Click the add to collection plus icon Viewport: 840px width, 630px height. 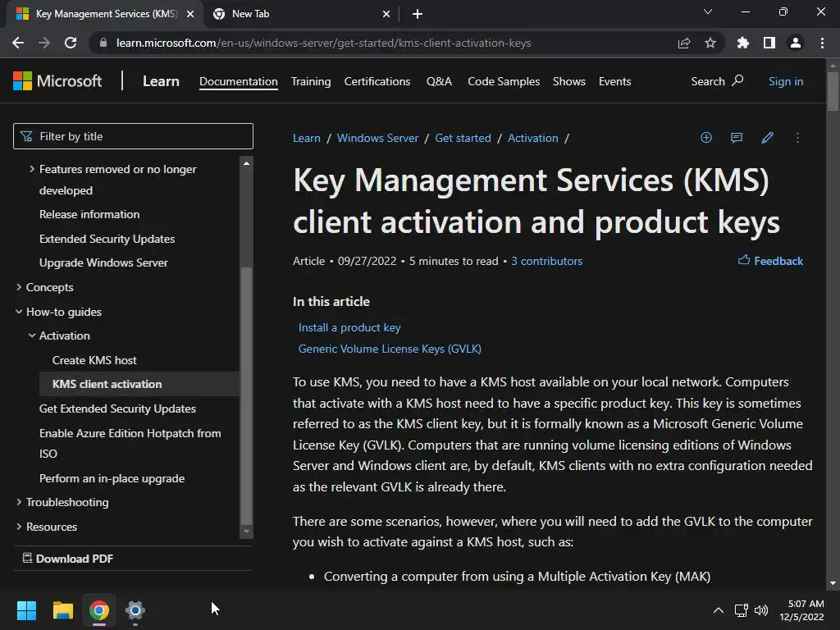pyautogui.click(x=705, y=138)
